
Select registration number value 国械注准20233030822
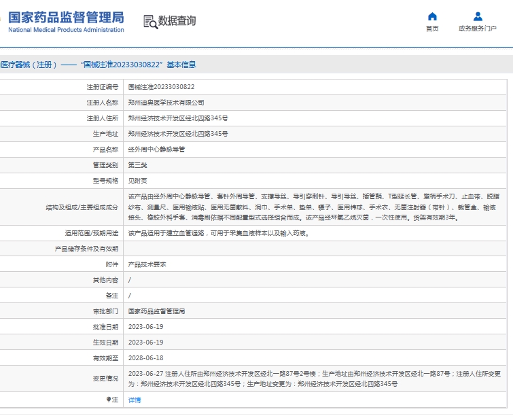[161, 87]
